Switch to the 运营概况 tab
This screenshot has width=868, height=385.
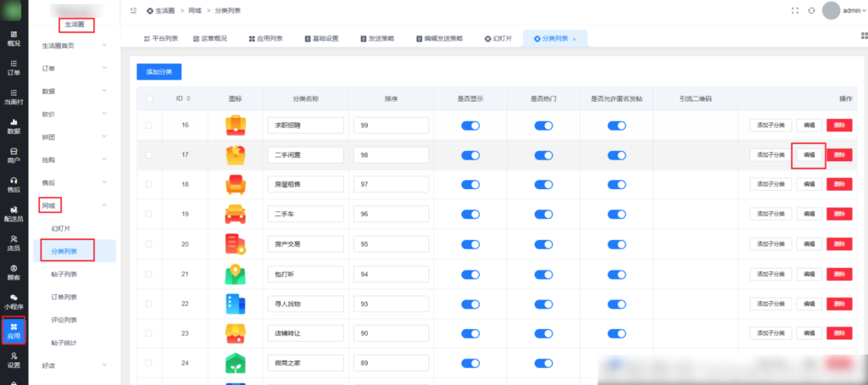click(210, 39)
